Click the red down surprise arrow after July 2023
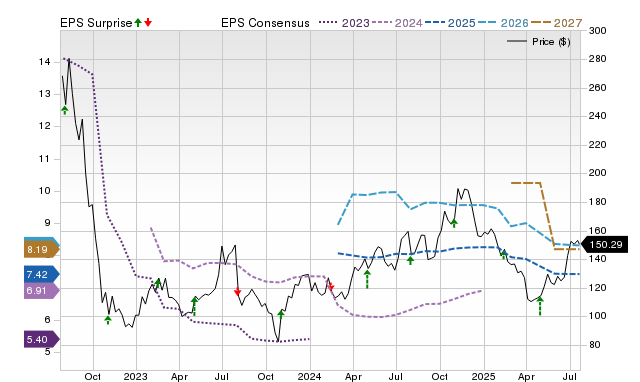The width and height of the screenshot is (640, 382). point(238,291)
